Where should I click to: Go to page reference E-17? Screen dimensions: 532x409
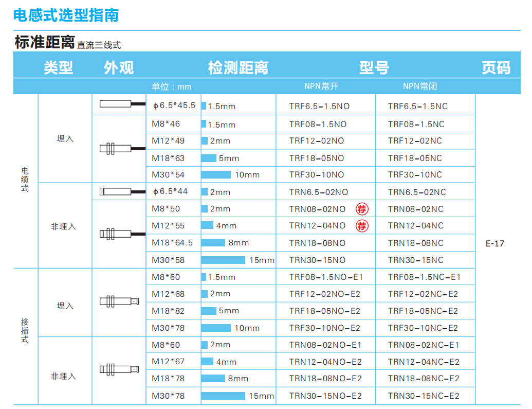point(495,244)
